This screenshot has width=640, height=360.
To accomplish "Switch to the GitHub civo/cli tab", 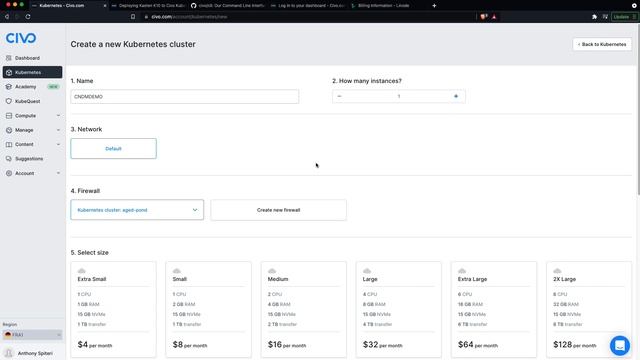I will 227,6.
